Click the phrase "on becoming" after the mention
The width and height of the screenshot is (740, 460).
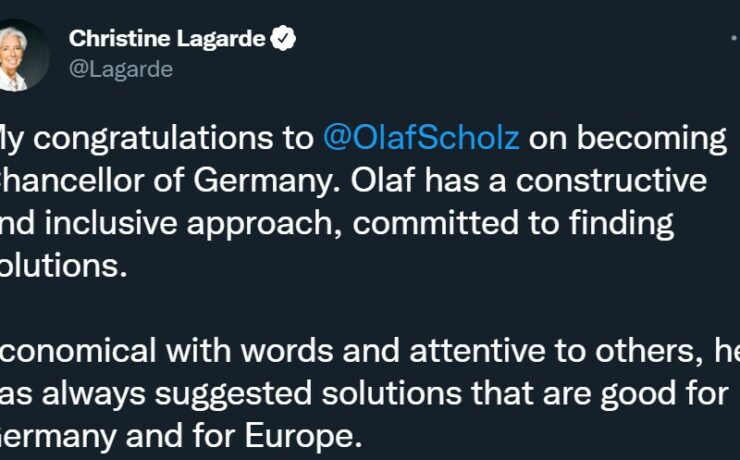tap(627, 139)
